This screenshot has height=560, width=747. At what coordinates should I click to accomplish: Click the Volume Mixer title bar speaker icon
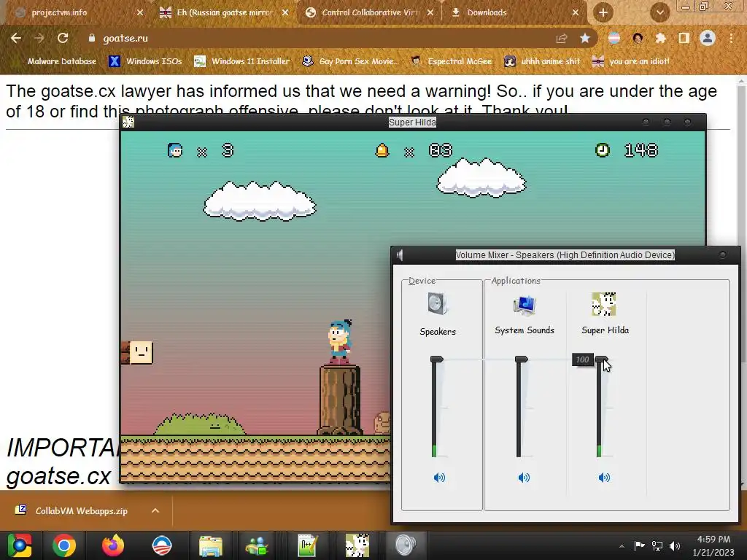point(399,255)
